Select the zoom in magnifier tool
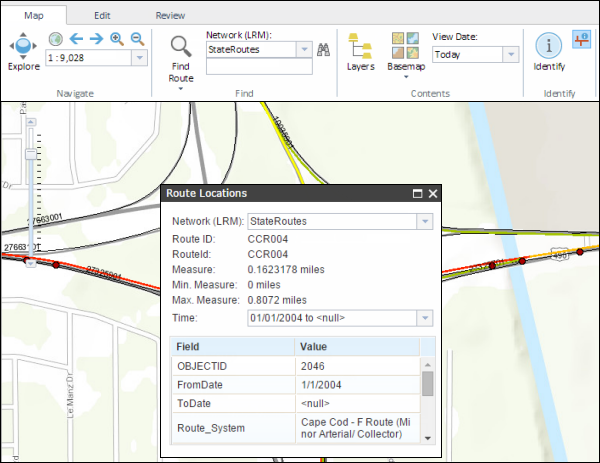The width and height of the screenshot is (600, 463). coord(117,39)
